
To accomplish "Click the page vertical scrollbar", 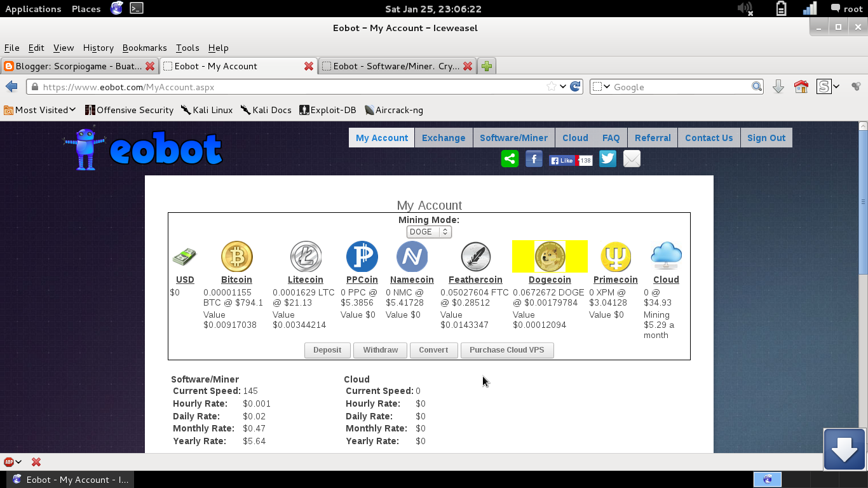I will point(863,201).
